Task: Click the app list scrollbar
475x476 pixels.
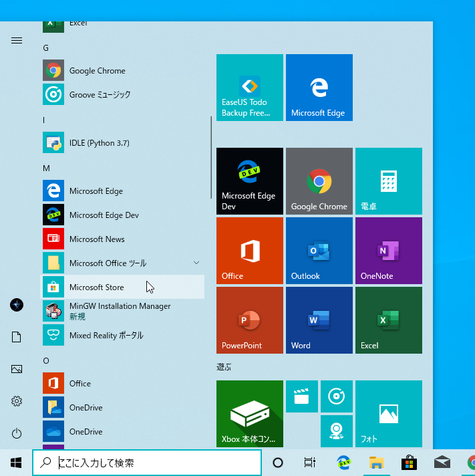Action: (211, 157)
